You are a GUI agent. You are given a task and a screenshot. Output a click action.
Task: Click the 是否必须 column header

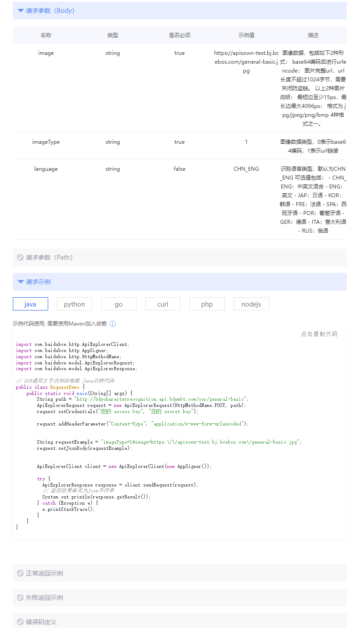[x=179, y=35]
